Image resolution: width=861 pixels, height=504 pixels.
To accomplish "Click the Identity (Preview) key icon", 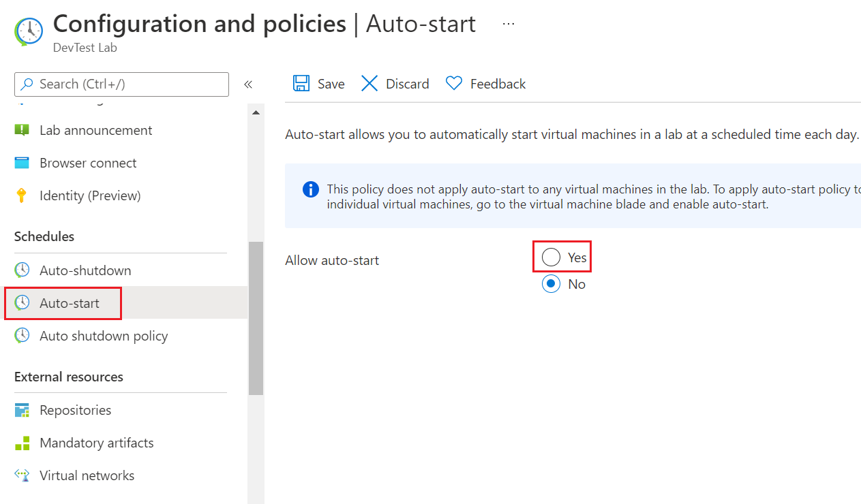I will point(22,195).
